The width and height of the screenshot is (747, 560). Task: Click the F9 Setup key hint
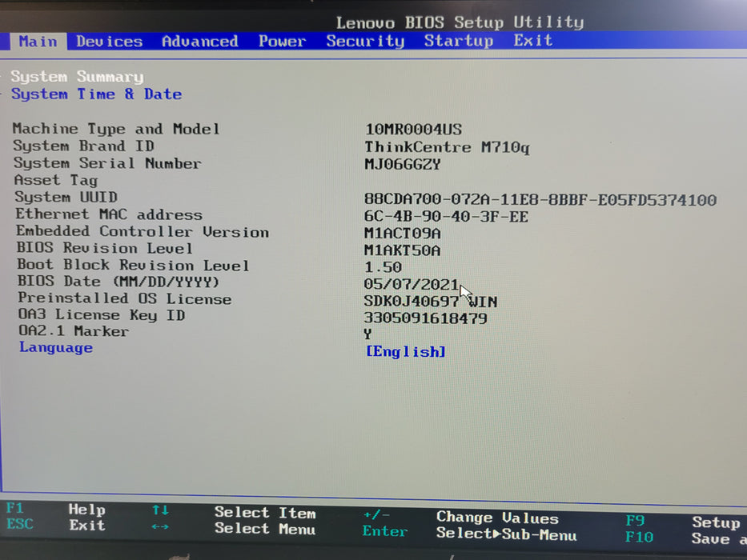point(683,522)
